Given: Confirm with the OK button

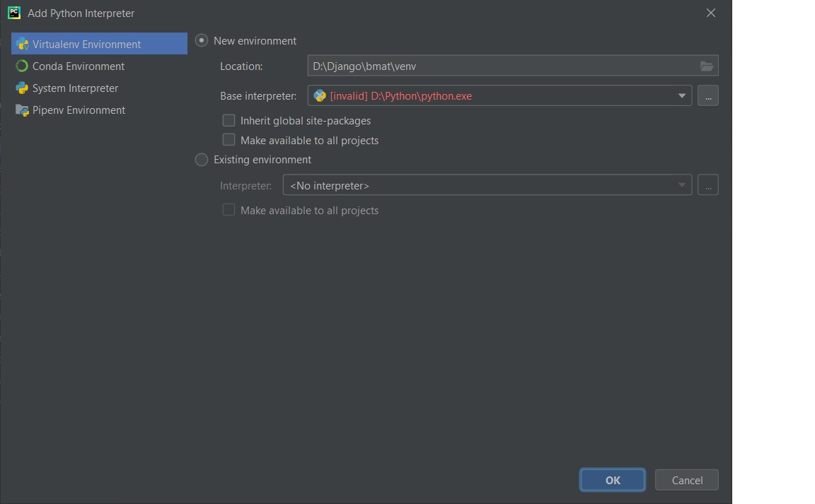Looking at the screenshot, I should (613, 480).
